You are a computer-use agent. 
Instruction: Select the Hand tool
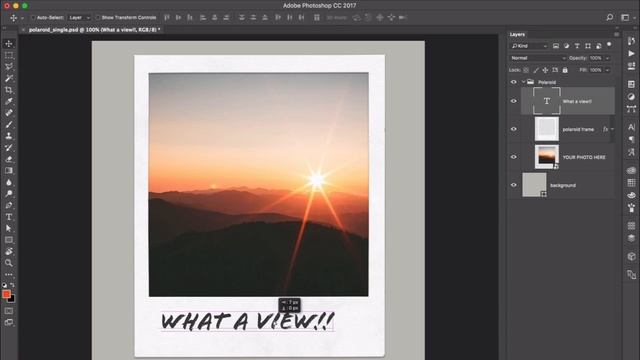[x=9, y=251]
